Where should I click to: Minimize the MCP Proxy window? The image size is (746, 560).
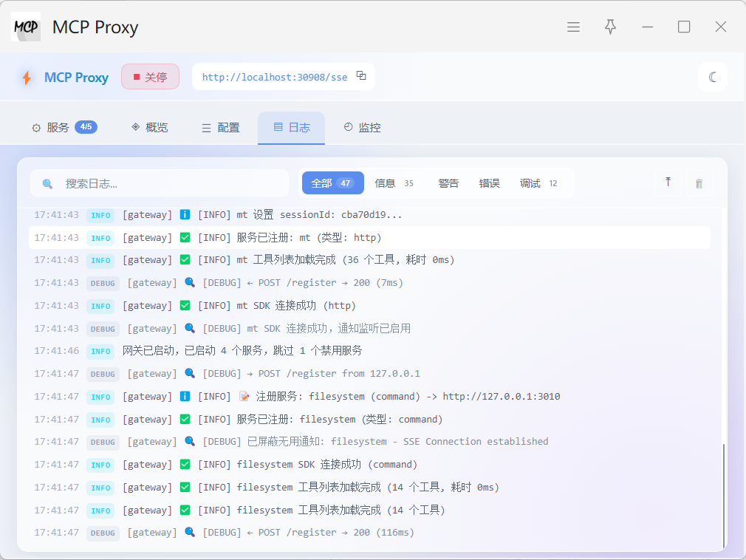[x=647, y=27]
